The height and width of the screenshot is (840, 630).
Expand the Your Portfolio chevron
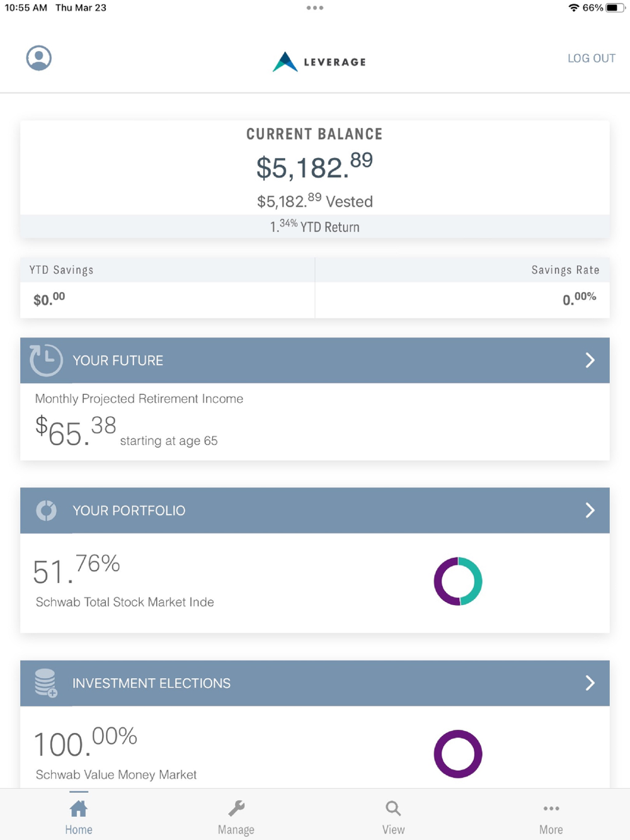pos(590,510)
